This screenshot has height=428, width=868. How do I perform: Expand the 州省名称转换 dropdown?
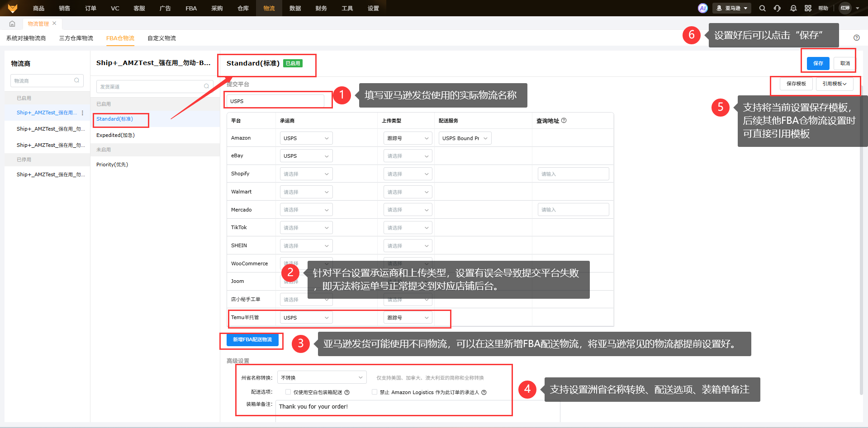321,377
